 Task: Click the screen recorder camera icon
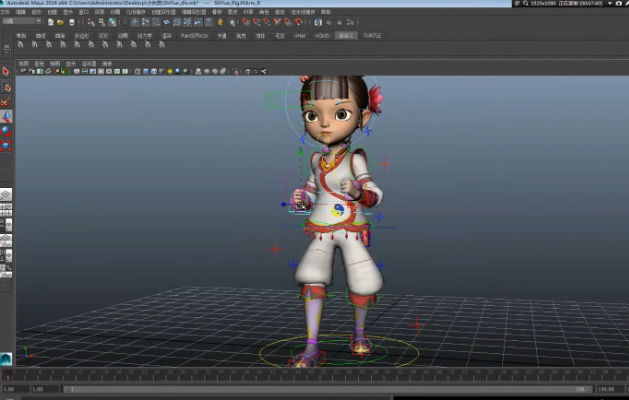pyautogui.click(x=618, y=3)
